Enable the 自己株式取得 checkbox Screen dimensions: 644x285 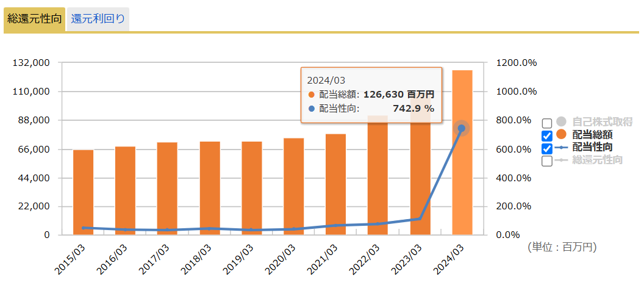[547, 123]
